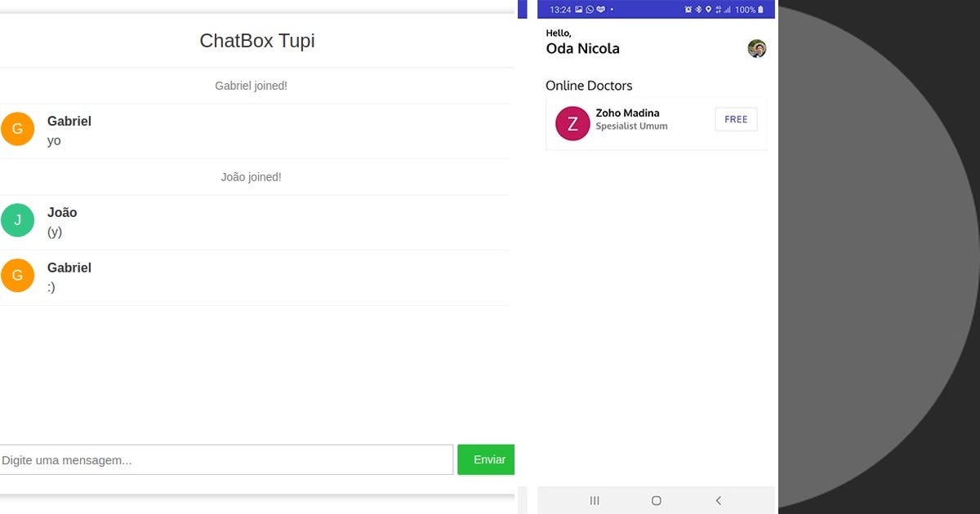Click the "yo" message text
The width and height of the screenshot is (980, 514).
click(x=54, y=141)
